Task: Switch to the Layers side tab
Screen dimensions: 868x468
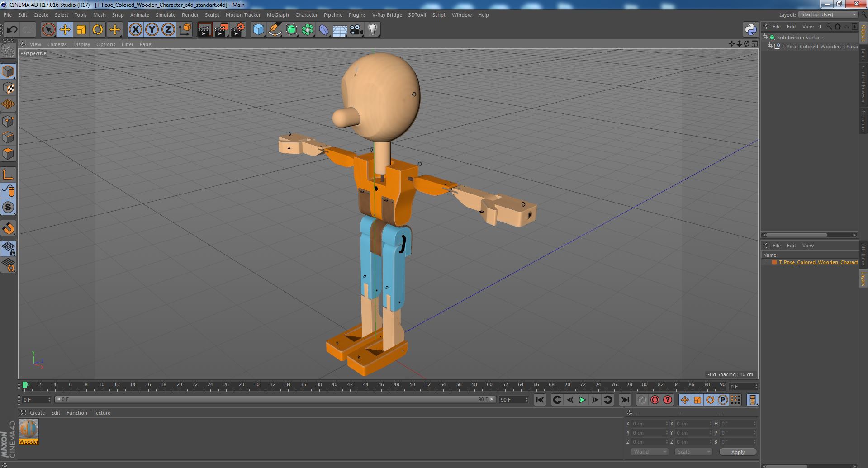Action: click(x=863, y=279)
